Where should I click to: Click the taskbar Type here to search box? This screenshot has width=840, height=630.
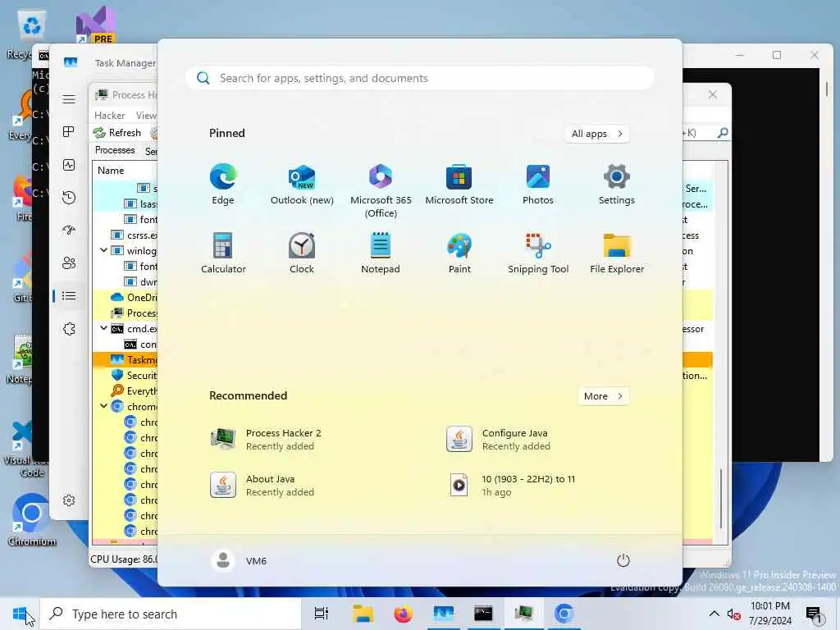[171, 614]
